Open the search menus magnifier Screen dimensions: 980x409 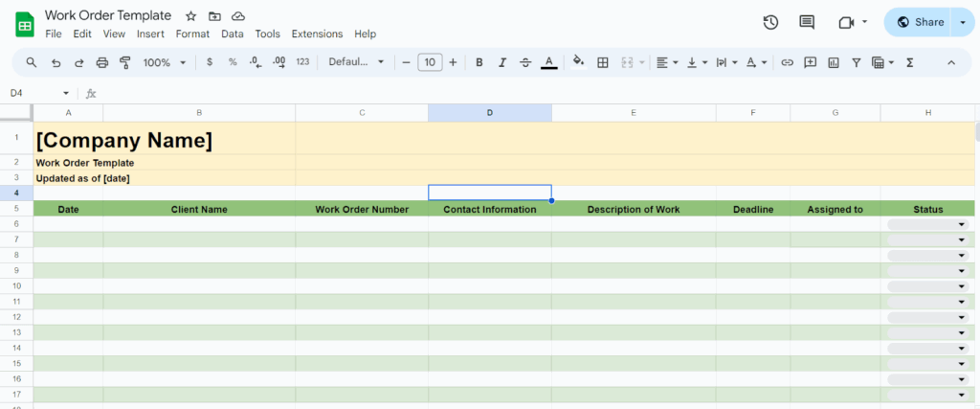pyautogui.click(x=32, y=62)
